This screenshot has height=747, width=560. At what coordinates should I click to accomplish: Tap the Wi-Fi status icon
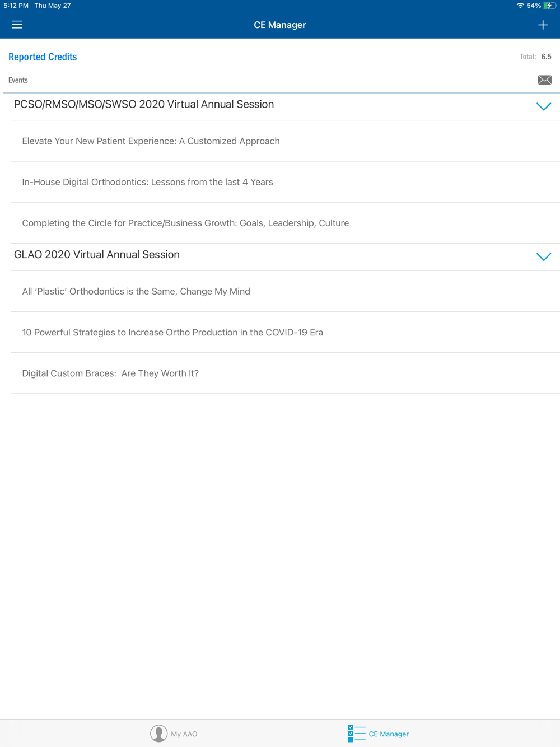pyautogui.click(x=520, y=6)
